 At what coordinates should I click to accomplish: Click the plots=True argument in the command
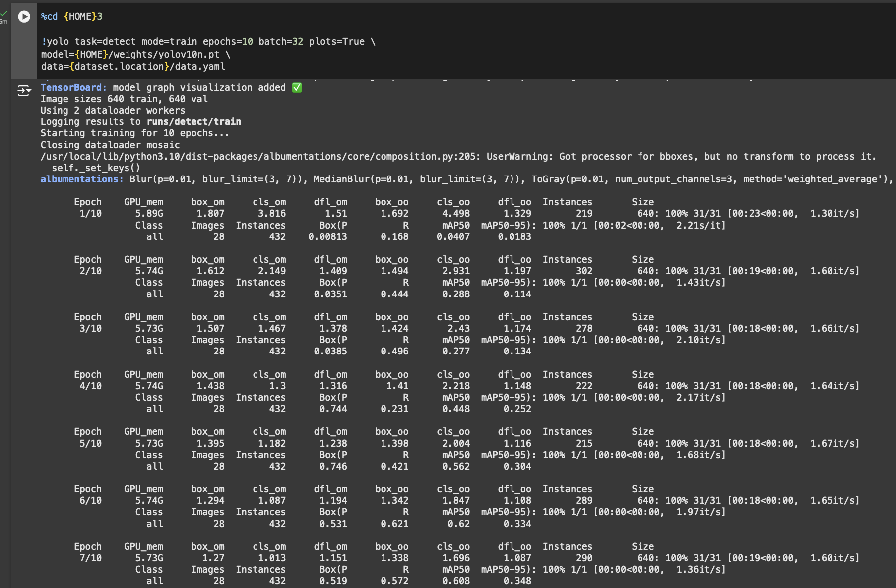tap(337, 41)
